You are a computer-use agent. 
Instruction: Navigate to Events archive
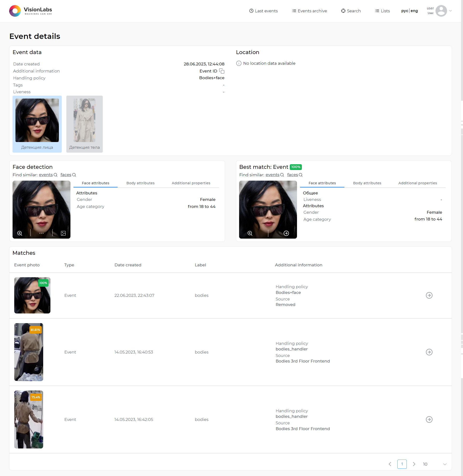click(x=309, y=11)
